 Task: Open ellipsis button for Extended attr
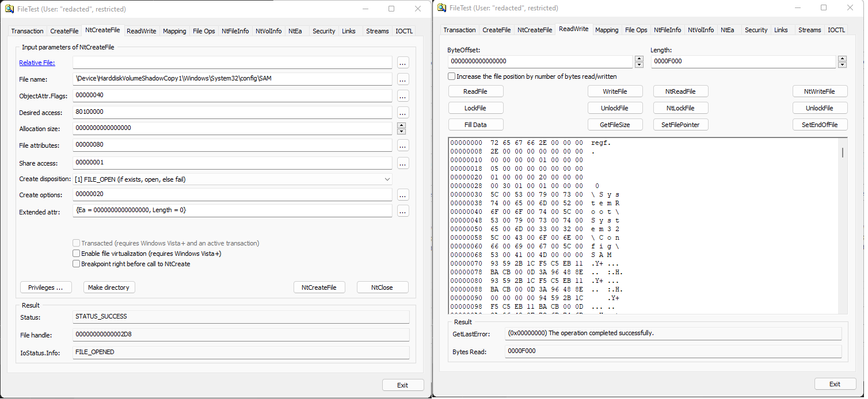tap(403, 211)
